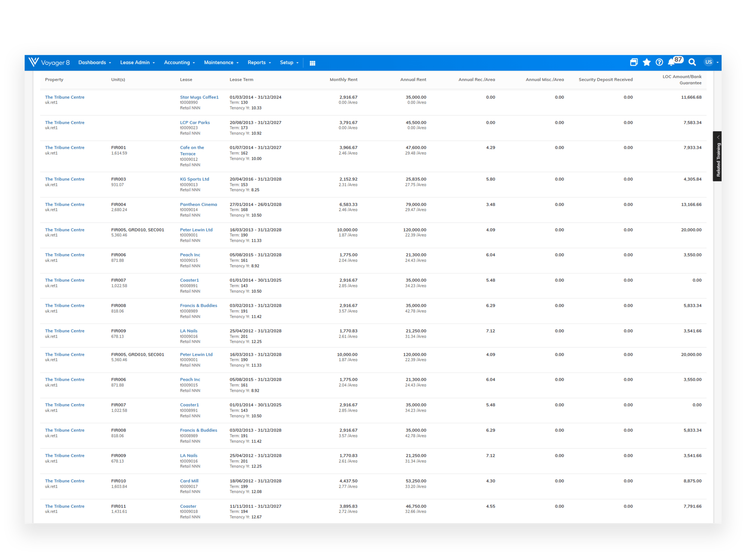Select the FIR001 unit cell
Image resolution: width=747 pixels, height=560 pixels.
click(118, 147)
